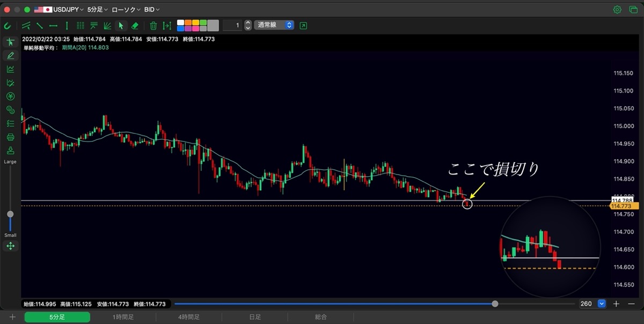Click the magnet snap icon
Viewport: 644px width, 324px height.
(x=8, y=25)
